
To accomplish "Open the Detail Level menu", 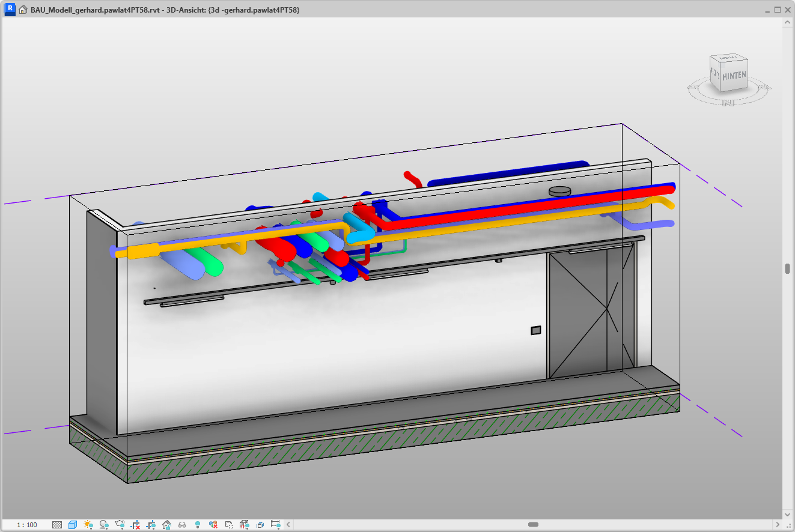I will (x=57, y=525).
